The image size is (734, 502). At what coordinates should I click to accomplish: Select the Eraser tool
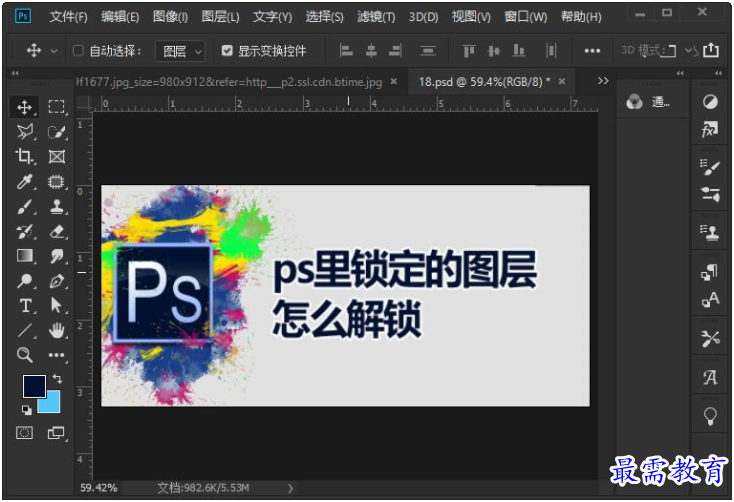(57, 231)
